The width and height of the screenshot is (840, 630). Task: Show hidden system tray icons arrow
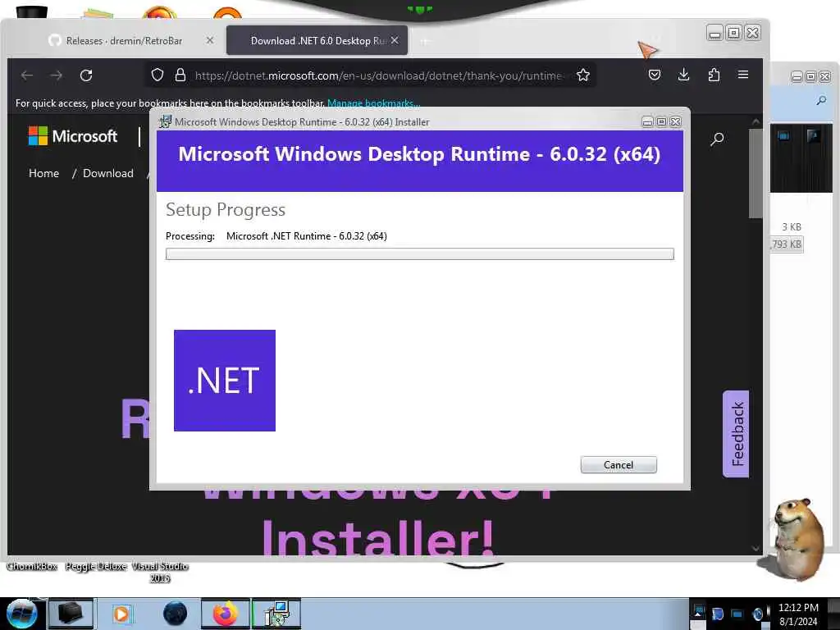pyautogui.click(x=697, y=614)
